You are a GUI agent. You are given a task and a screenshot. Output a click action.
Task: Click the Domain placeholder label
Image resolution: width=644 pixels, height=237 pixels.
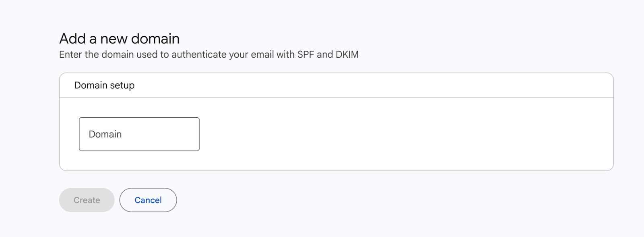tap(105, 134)
